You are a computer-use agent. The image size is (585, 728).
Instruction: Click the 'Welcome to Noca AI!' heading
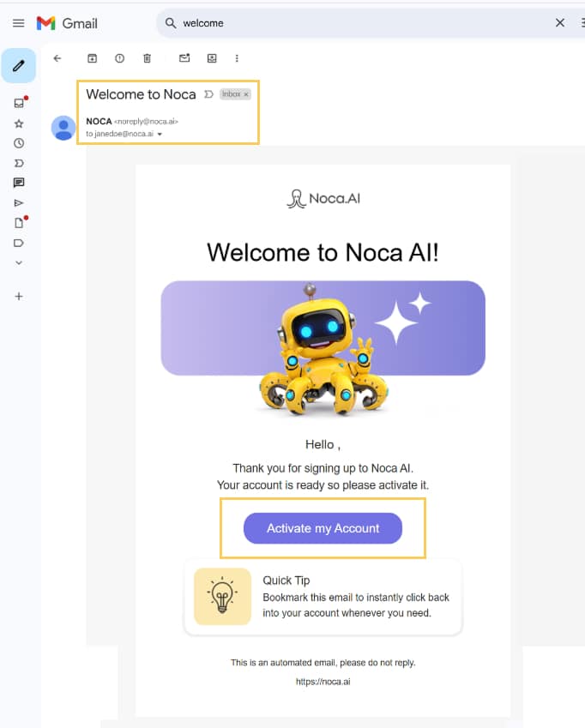(323, 253)
